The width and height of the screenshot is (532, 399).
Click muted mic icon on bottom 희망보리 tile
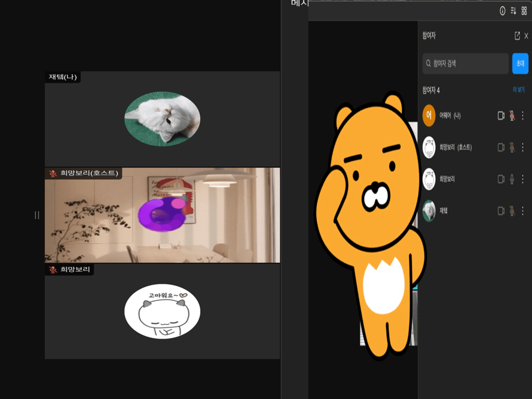[x=53, y=270]
